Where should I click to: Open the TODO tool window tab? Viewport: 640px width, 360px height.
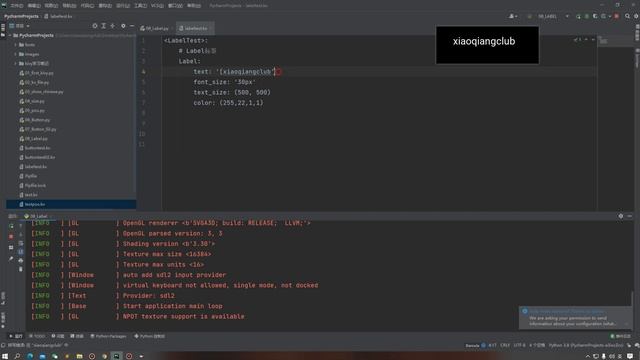(x=37, y=336)
